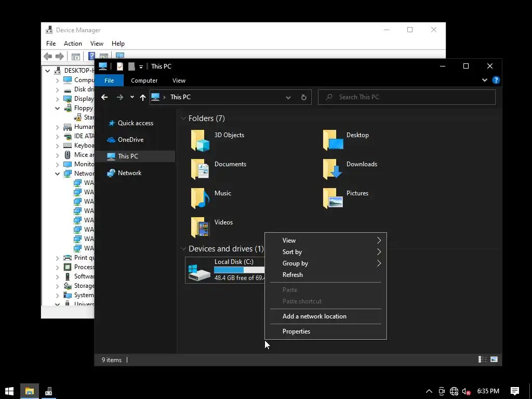
Task: Open the Pictures folder icon
Action: point(333,198)
